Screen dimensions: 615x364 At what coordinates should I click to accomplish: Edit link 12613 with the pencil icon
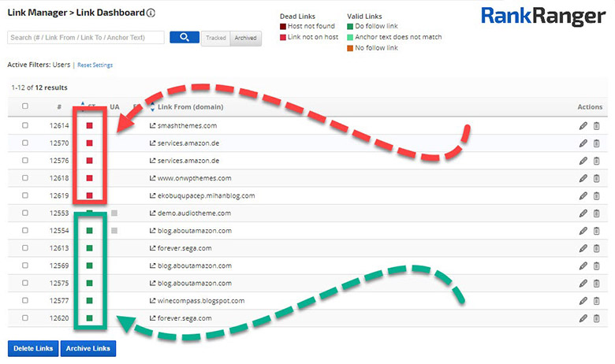pos(583,248)
